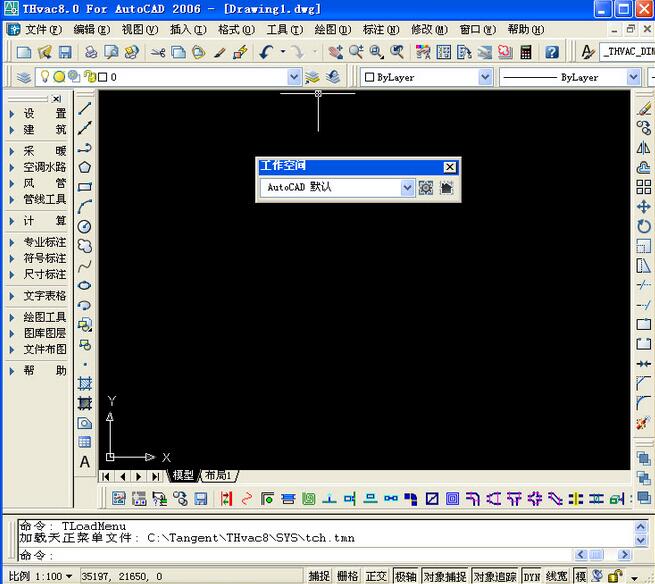
Task: Toggle 正交 ortho mode
Action: pyautogui.click(x=376, y=576)
